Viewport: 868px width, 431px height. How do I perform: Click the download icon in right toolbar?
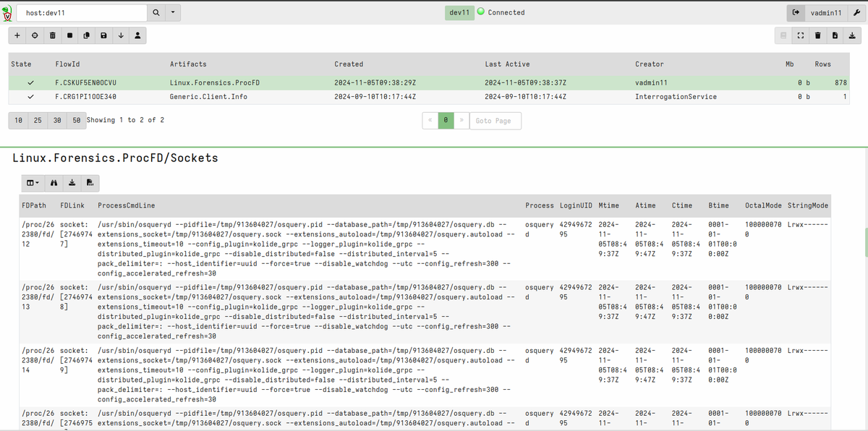tap(851, 35)
